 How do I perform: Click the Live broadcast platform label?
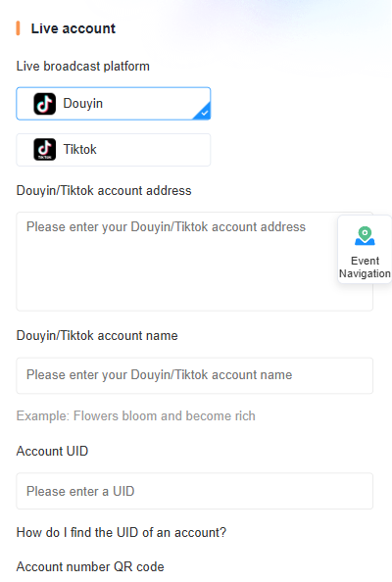[82, 66]
